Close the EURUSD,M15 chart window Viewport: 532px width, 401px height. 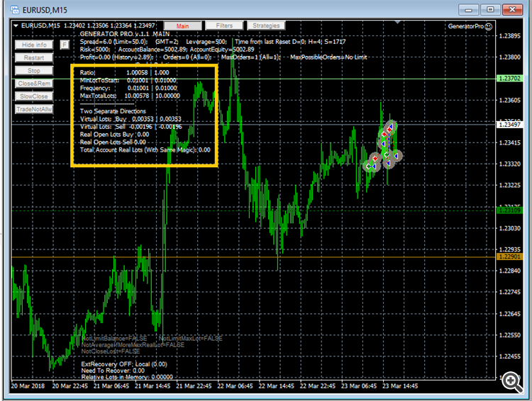pos(512,10)
